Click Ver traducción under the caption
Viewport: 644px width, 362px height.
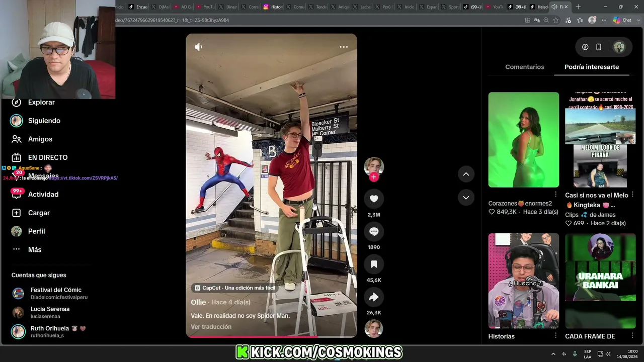[211, 327]
